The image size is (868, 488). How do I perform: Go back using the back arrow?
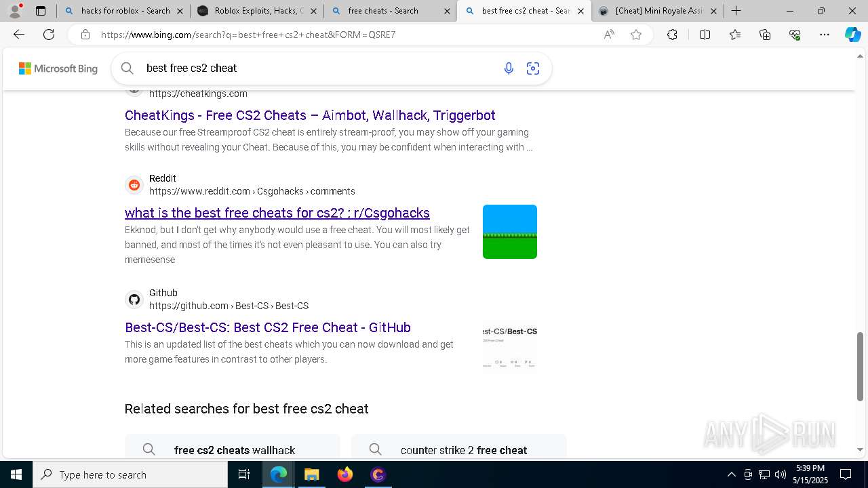pyautogui.click(x=19, y=35)
